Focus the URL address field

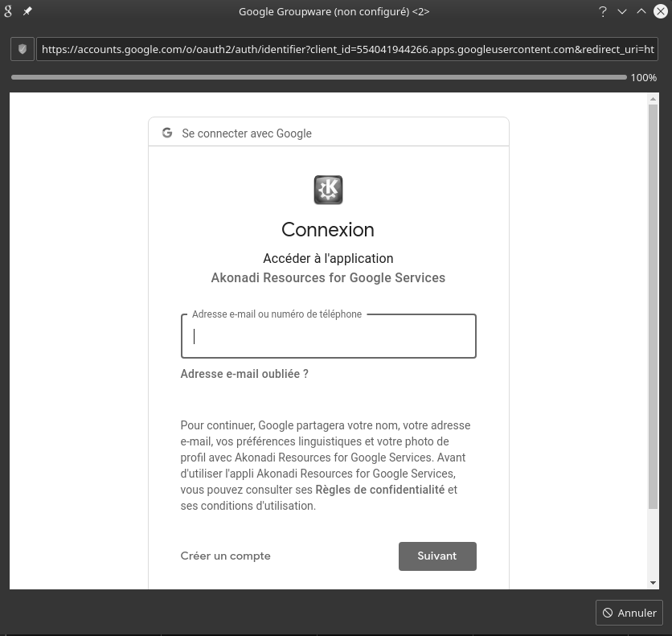[347, 49]
